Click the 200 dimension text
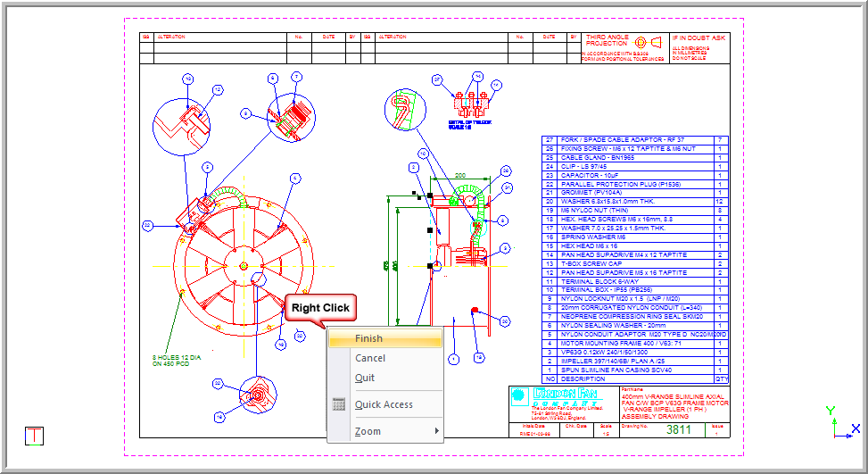The image size is (868, 474). pyautogui.click(x=460, y=175)
